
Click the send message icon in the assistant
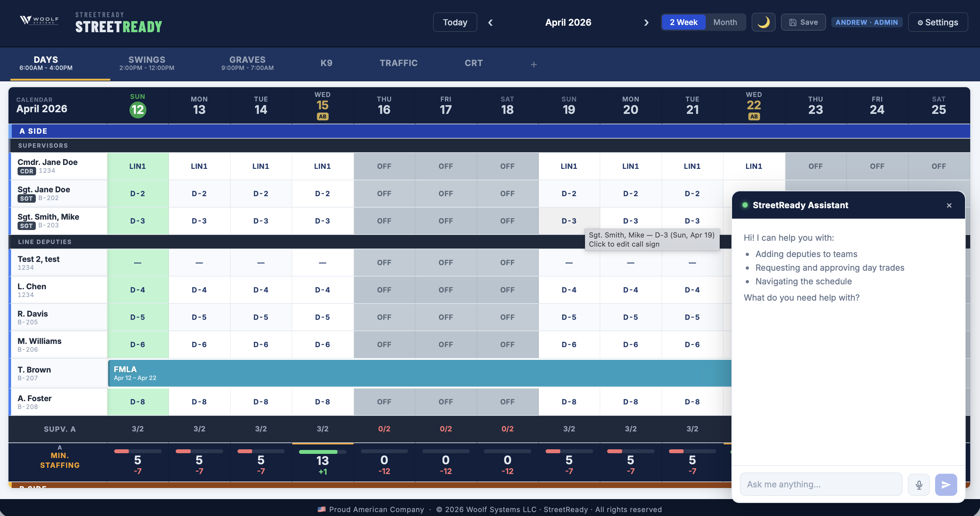point(946,484)
